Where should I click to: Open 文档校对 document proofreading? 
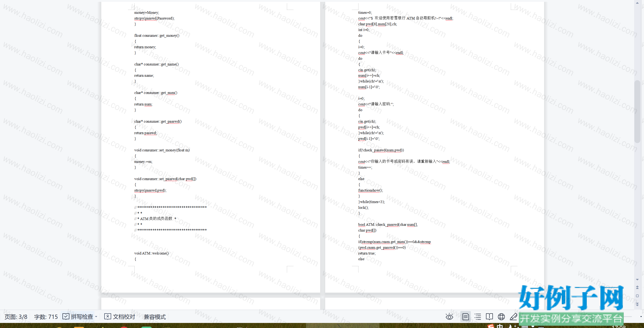[120, 317]
